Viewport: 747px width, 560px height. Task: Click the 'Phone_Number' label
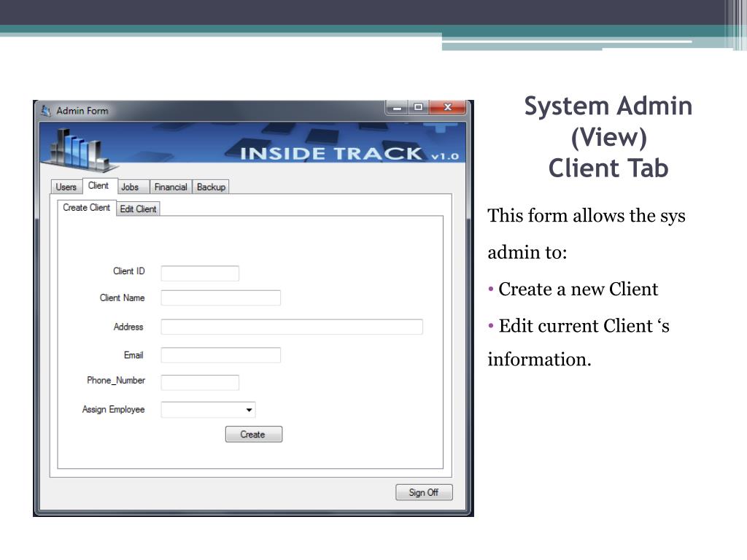click(116, 381)
